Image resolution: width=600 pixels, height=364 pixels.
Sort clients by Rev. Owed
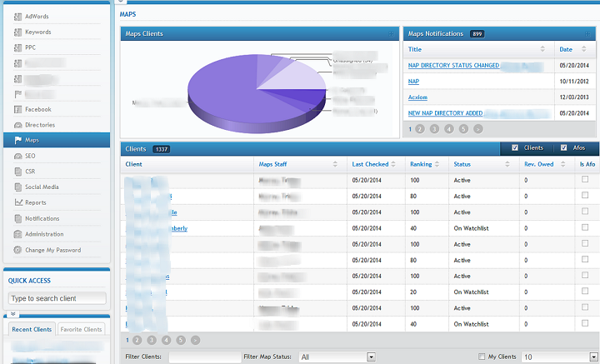pyautogui.click(x=562, y=164)
